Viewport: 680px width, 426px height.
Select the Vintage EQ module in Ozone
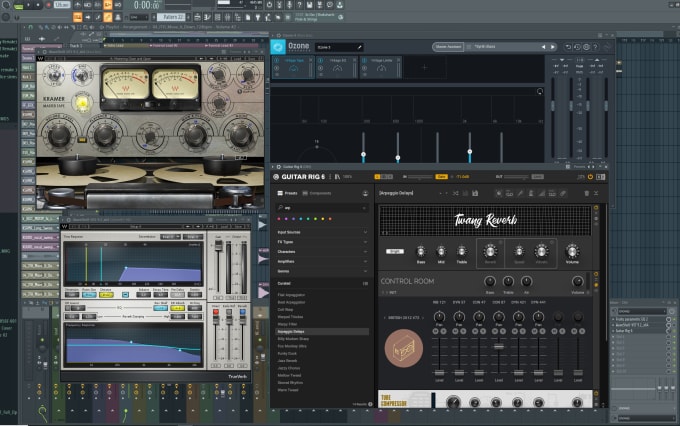click(x=337, y=67)
